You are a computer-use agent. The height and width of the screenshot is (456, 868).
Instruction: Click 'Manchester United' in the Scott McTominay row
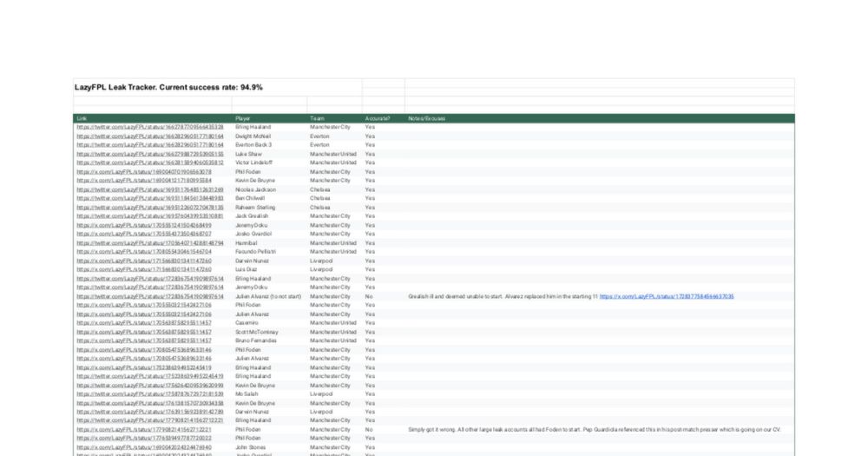333,333
